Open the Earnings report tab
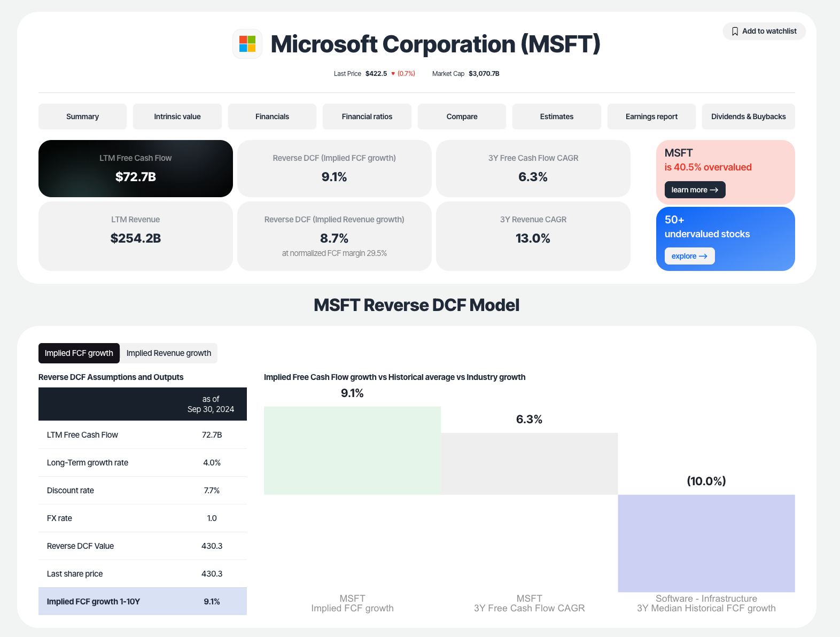 pyautogui.click(x=651, y=116)
